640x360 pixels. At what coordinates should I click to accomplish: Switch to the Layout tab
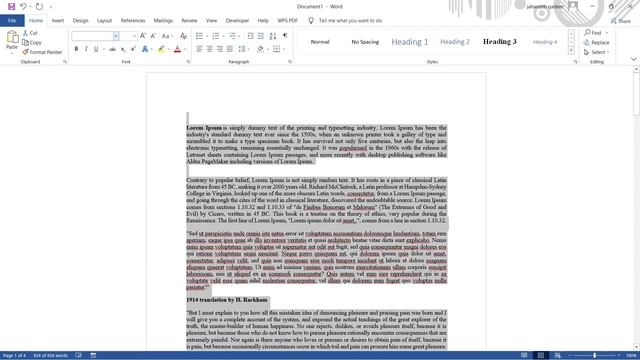click(104, 20)
